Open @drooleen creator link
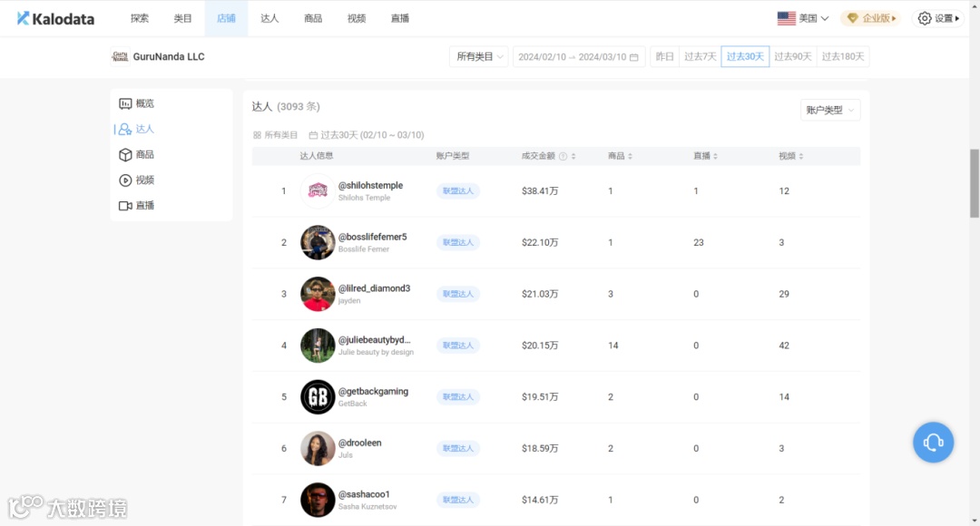This screenshot has height=526, width=980. [360, 443]
